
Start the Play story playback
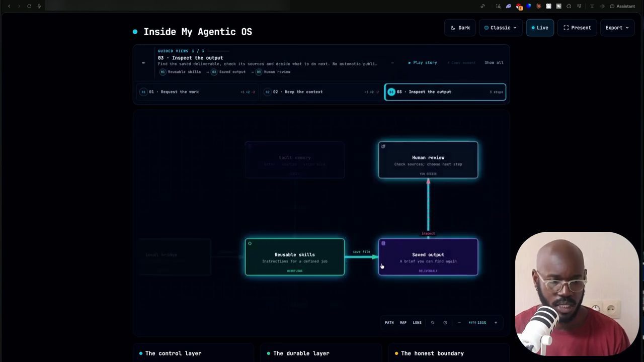click(x=423, y=63)
